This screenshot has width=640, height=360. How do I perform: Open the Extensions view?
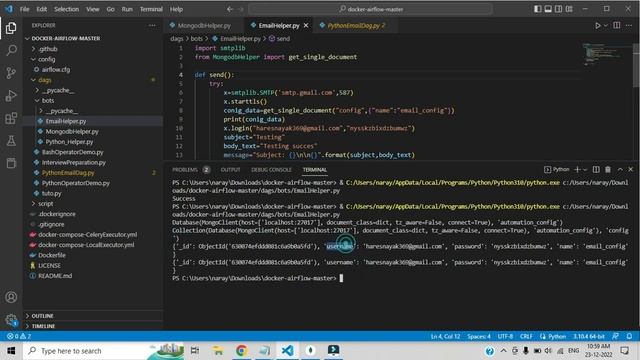(11, 118)
